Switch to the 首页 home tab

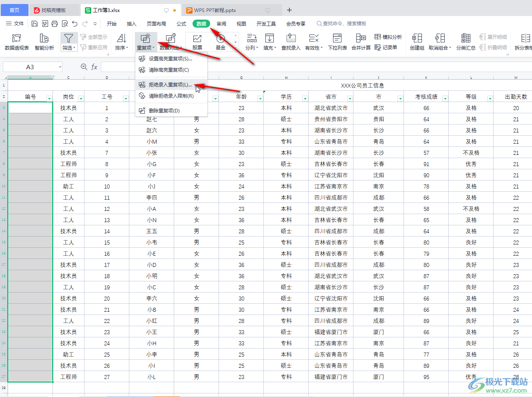[14, 10]
